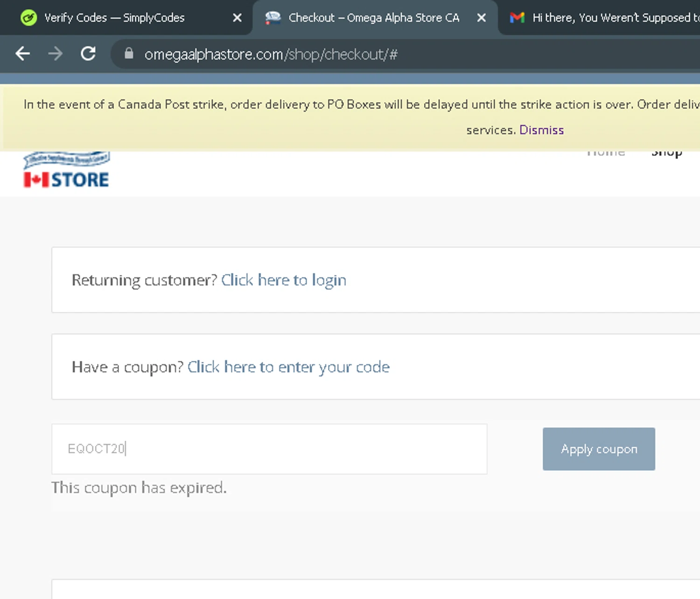
Task: Reload the checkout page
Action: 88,54
